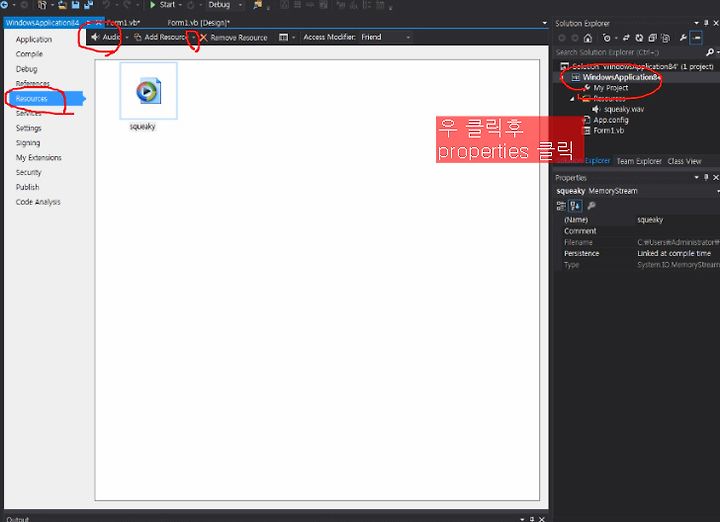Click the Pending Changes Filter icon
Screen dimensions: 720x522
[x=607, y=38]
